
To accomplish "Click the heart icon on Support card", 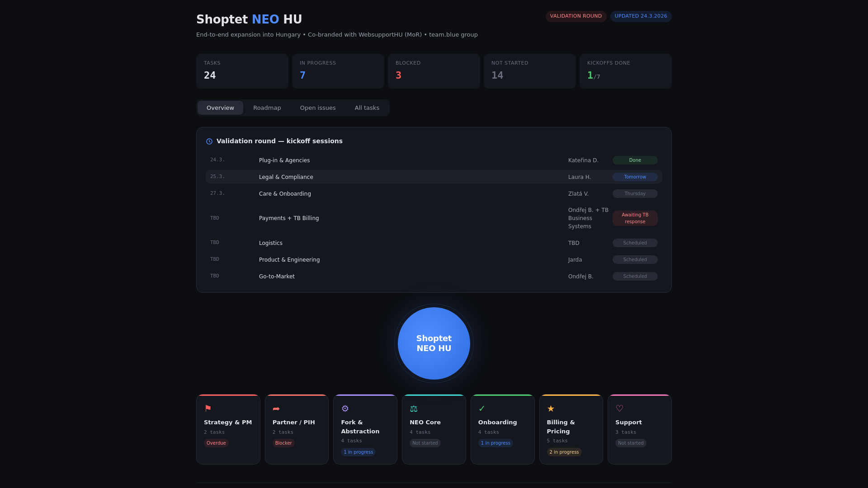I will 619,408.
